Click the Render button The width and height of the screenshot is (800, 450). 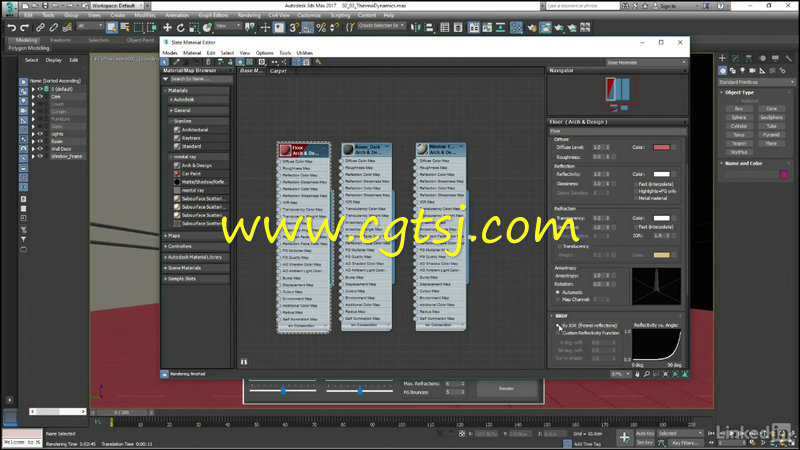[x=506, y=389]
